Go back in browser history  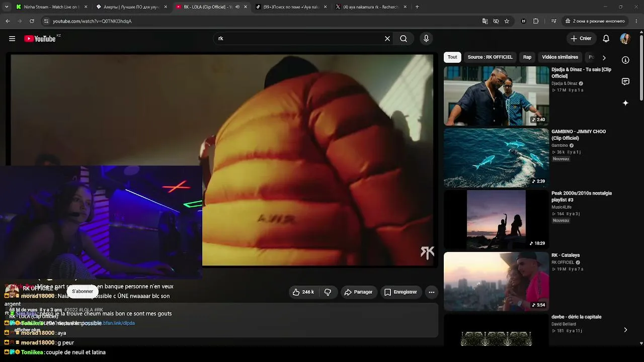[x=8, y=21]
